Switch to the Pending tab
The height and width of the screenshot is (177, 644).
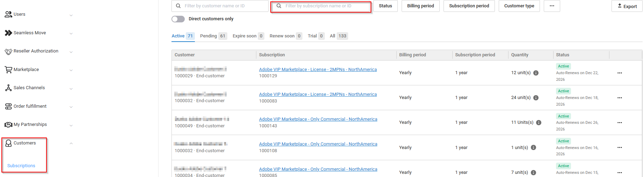coord(213,36)
